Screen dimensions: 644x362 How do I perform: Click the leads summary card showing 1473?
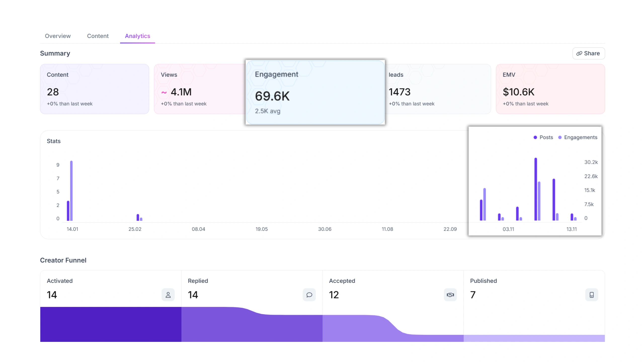click(x=438, y=89)
